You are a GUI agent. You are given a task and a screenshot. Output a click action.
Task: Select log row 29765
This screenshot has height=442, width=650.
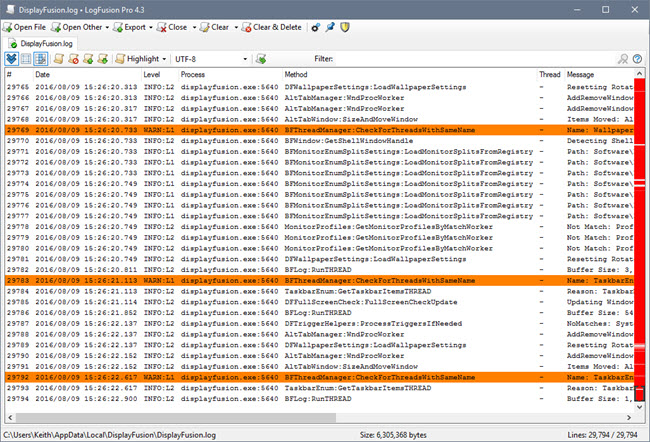tap(320, 87)
